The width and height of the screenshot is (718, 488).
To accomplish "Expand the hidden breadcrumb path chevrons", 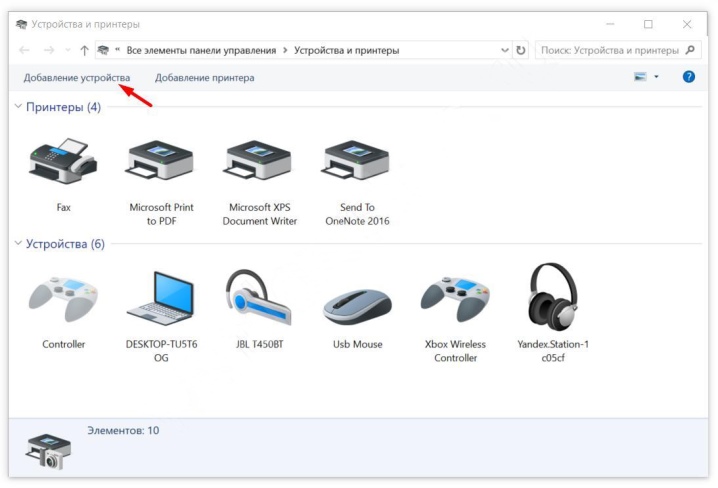I will tap(117, 49).
